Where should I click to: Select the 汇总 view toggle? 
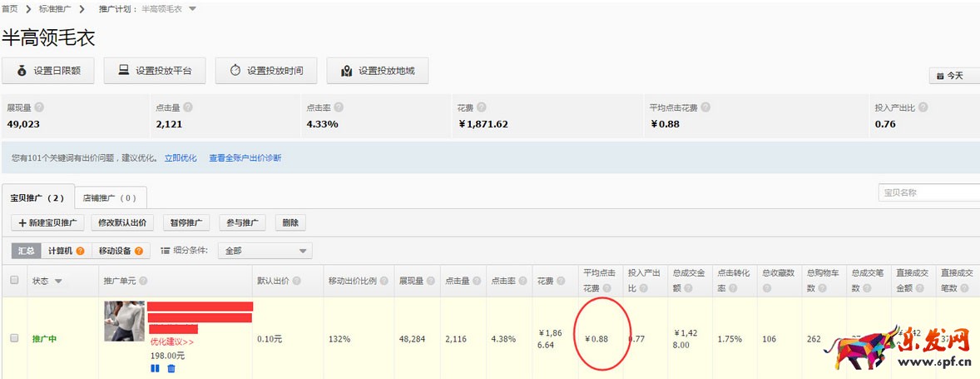25,251
